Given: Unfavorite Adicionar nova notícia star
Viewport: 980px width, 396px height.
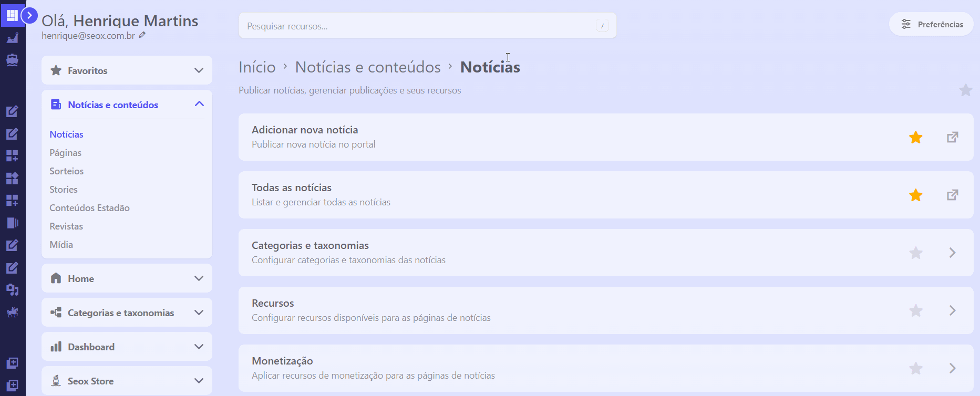Looking at the screenshot, I should 915,137.
